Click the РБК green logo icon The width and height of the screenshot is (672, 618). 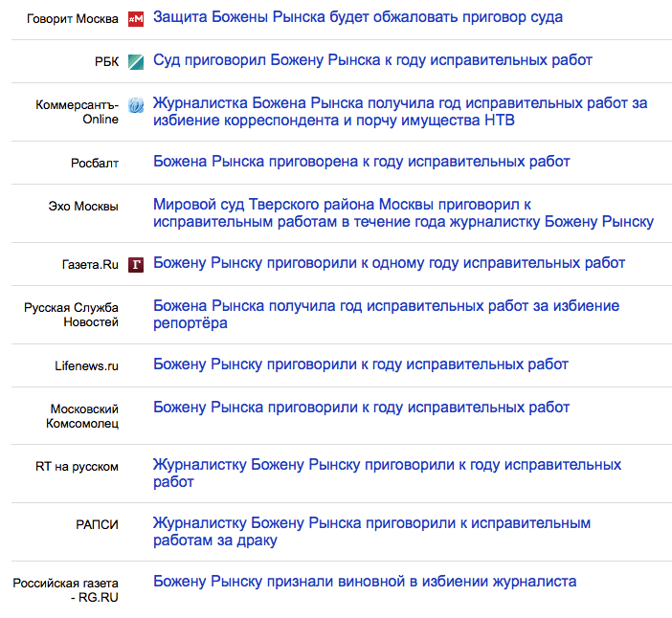(136, 62)
